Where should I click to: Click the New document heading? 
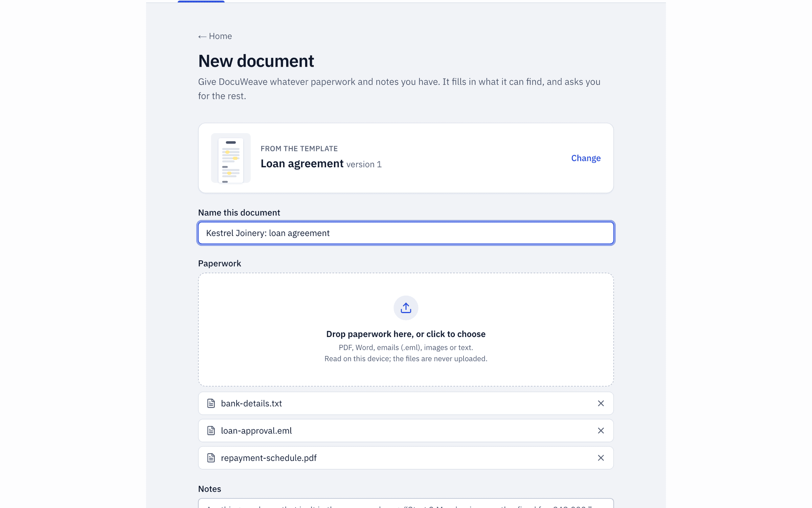(256, 61)
